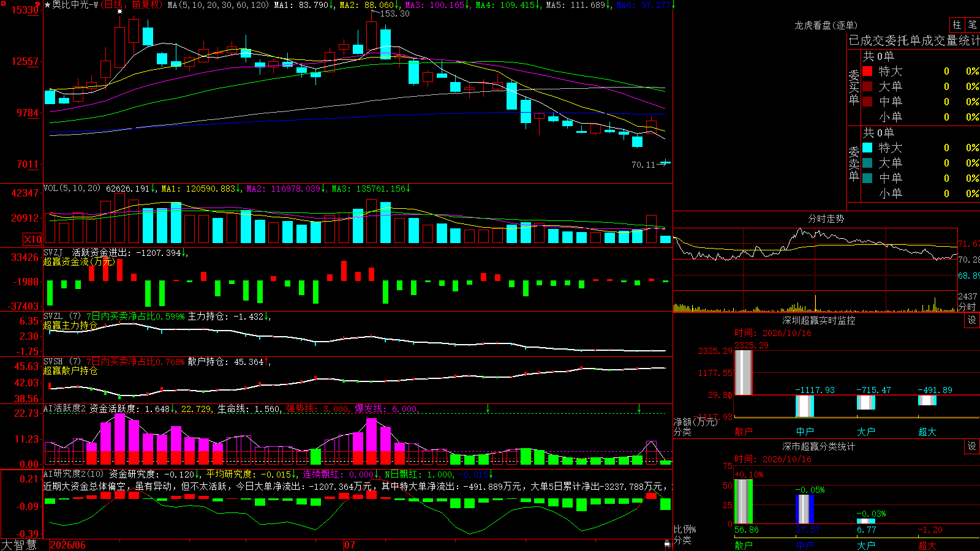Screen dimensions: 980x551
Task: Click the dark red 大单 buy swatch
Action: [x=867, y=86]
